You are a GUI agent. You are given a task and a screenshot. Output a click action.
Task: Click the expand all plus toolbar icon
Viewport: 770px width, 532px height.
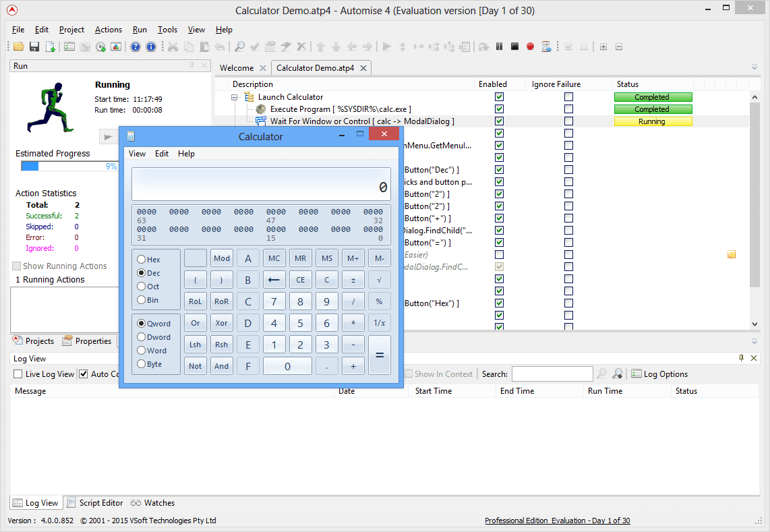pos(603,47)
